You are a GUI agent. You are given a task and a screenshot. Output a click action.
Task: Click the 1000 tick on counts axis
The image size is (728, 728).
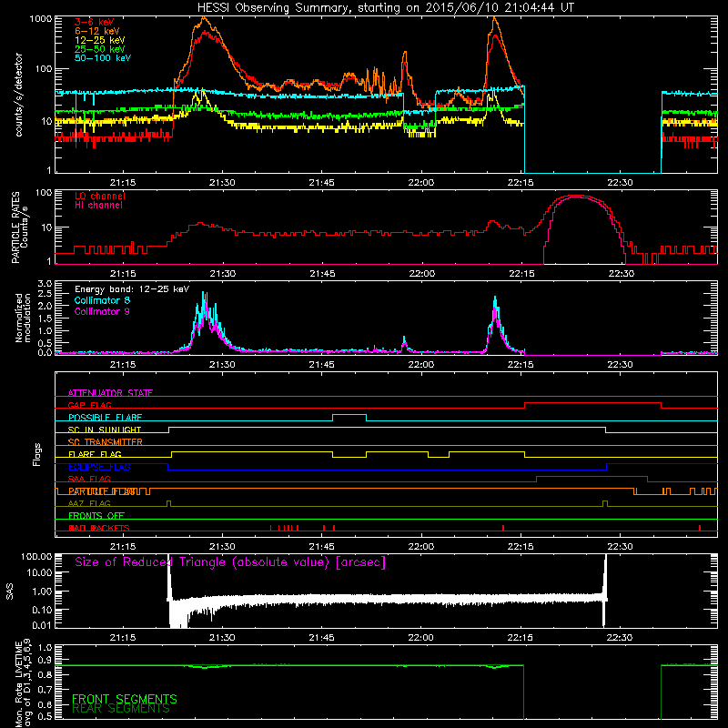point(41,18)
